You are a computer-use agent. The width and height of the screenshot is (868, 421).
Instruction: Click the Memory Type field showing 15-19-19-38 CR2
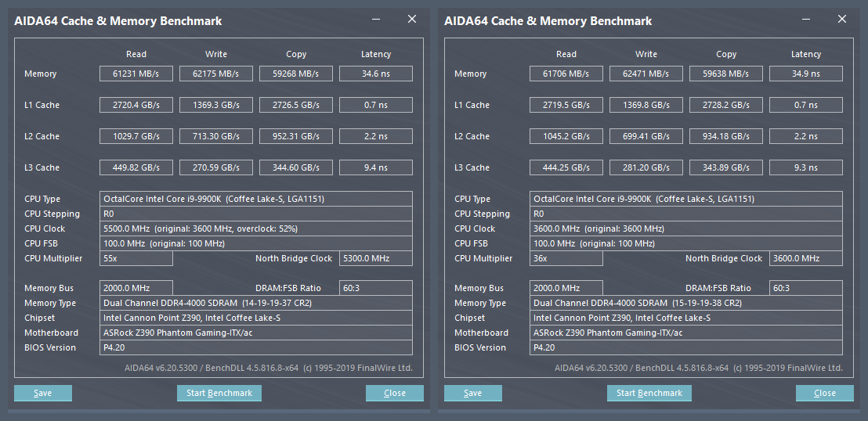click(686, 303)
